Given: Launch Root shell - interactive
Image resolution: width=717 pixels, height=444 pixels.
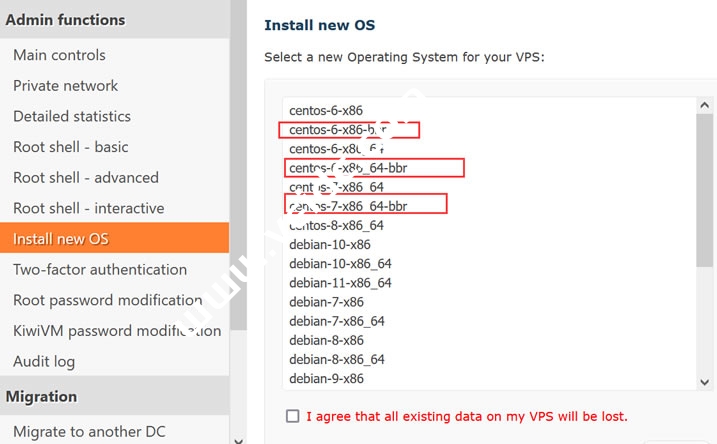Looking at the screenshot, I should [88, 208].
